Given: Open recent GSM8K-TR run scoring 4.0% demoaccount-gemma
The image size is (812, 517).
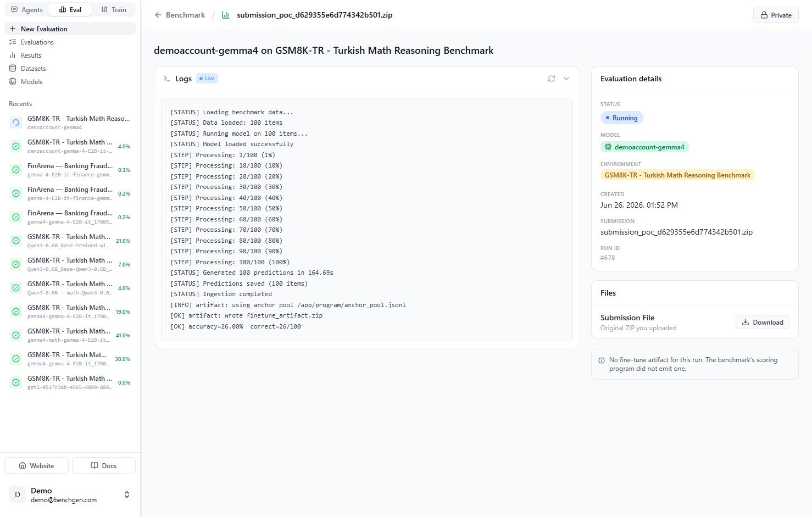Looking at the screenshot, I should pyautogui.click(x=70, y=146).
